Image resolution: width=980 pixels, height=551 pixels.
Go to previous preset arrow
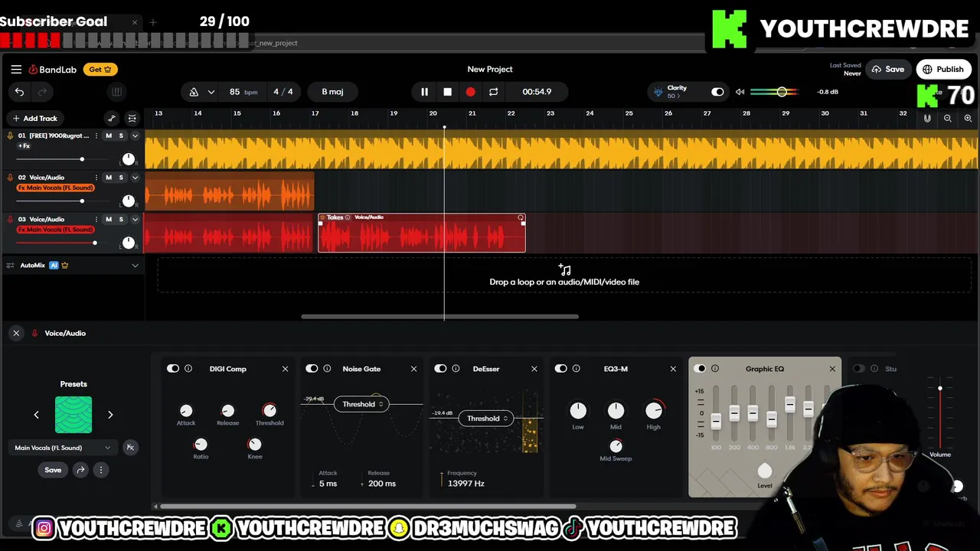tap(36, 415)
